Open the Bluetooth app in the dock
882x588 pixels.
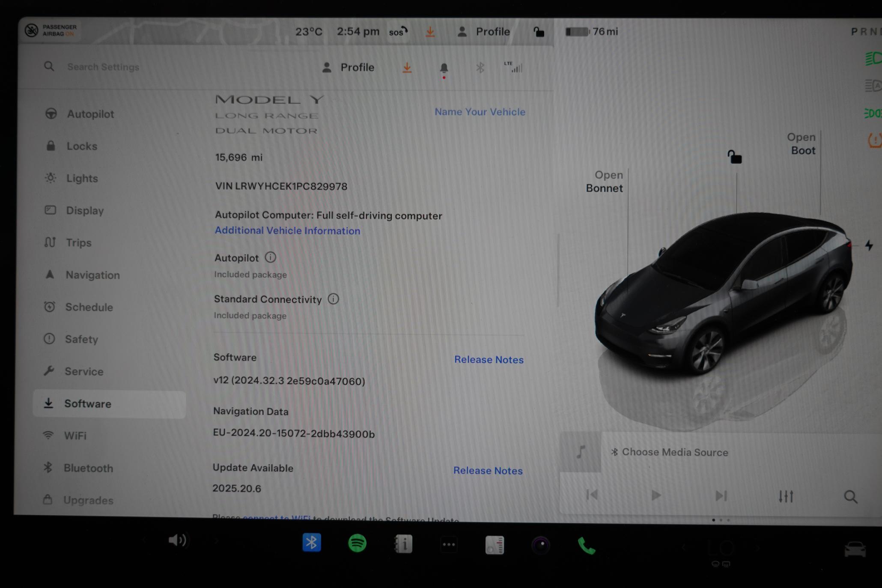tap(312, 543)
